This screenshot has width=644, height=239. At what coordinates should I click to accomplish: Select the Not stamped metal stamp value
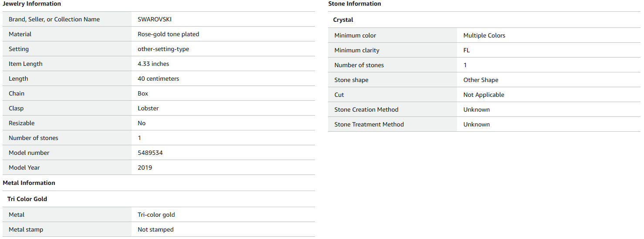pos(156,229)
